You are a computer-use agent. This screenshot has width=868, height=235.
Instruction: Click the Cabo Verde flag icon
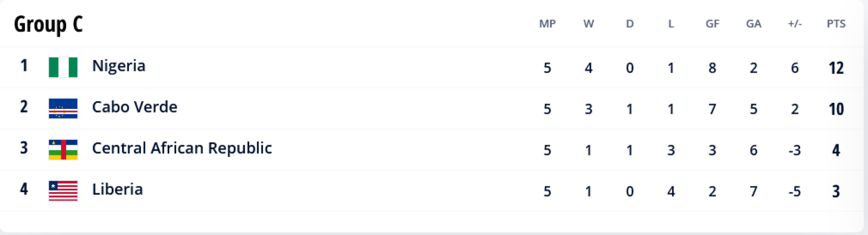(x=63, y=108)
